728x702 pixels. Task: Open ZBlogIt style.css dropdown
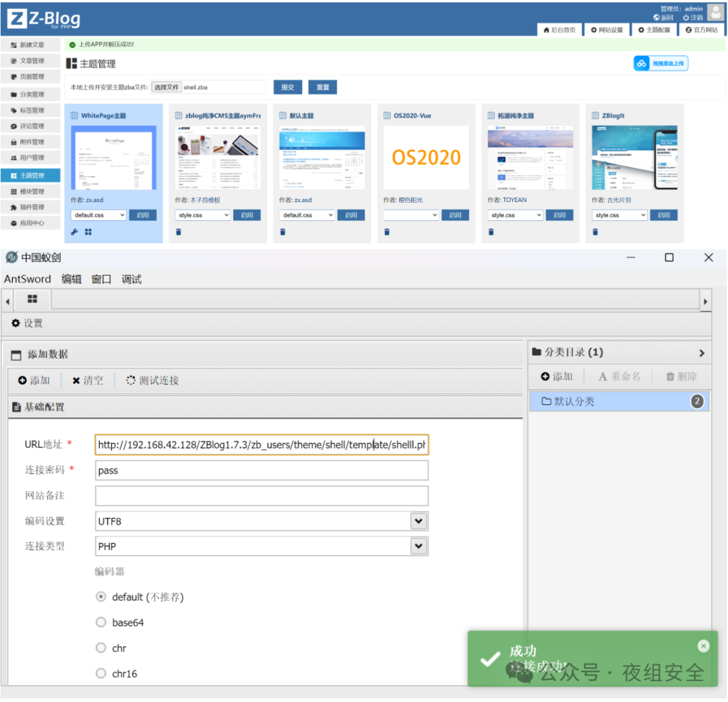[619, 216]
